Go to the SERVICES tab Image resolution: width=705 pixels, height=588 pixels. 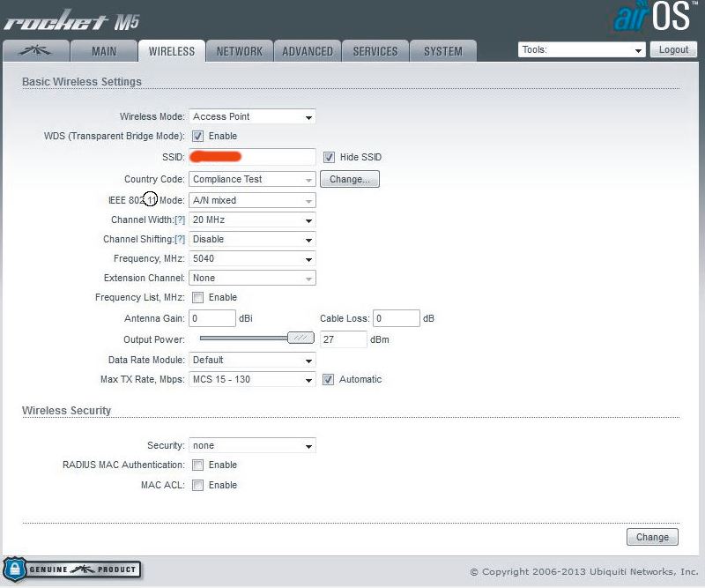(375, 51)
